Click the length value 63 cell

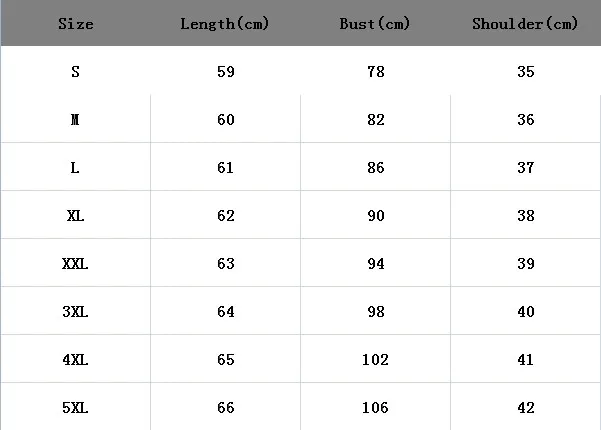[x=225, y=264]
